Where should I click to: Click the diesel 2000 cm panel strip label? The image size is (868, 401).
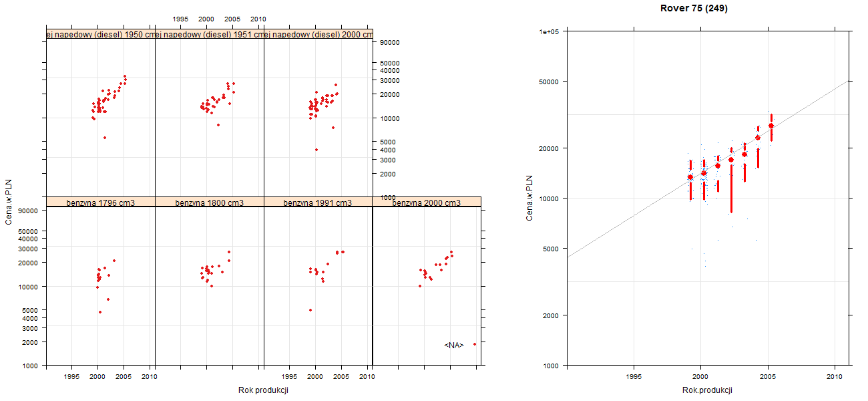[x=318, y=35]
